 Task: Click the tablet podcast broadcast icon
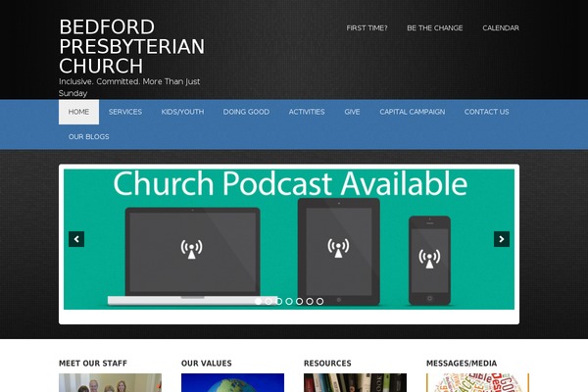click(338, 248)
